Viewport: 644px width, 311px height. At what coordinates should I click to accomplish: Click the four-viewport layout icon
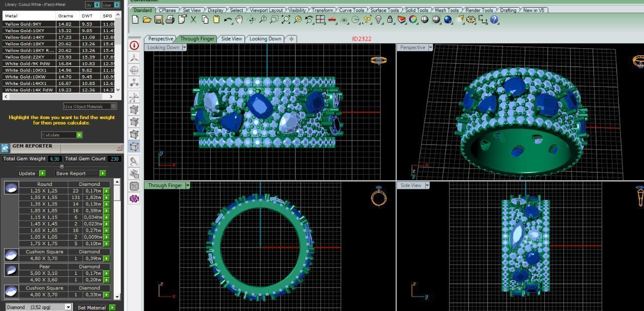click(320, 20)
